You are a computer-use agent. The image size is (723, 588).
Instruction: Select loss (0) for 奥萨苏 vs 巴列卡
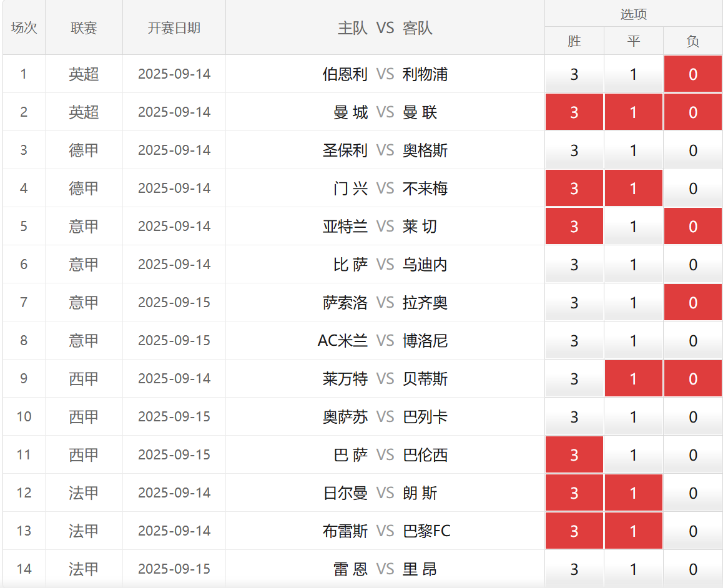coord(693,416)
